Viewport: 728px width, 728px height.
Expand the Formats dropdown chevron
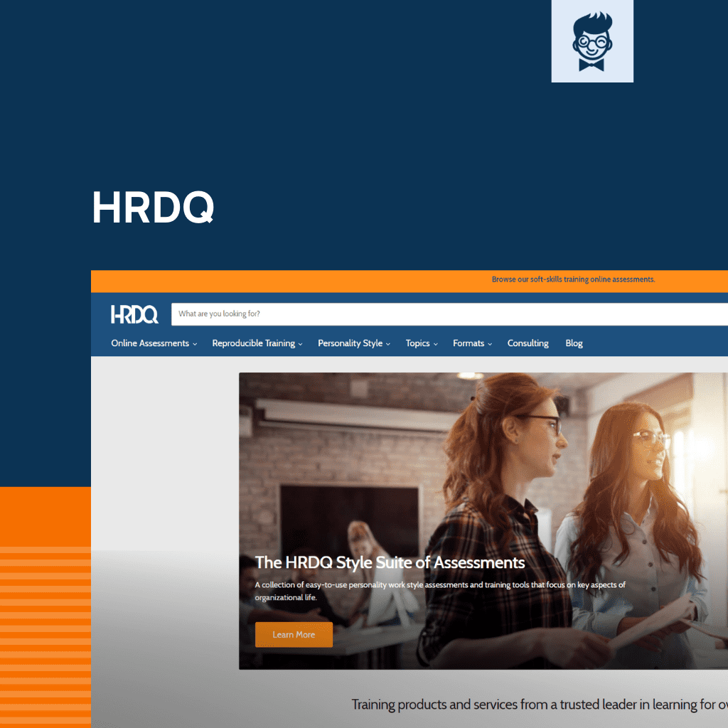pos(489,343)
